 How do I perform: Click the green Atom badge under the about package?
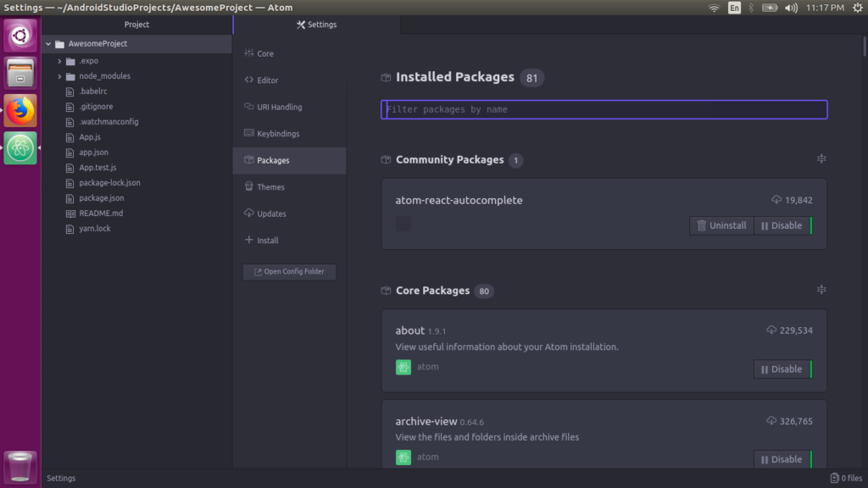click(x=403, y=367)
